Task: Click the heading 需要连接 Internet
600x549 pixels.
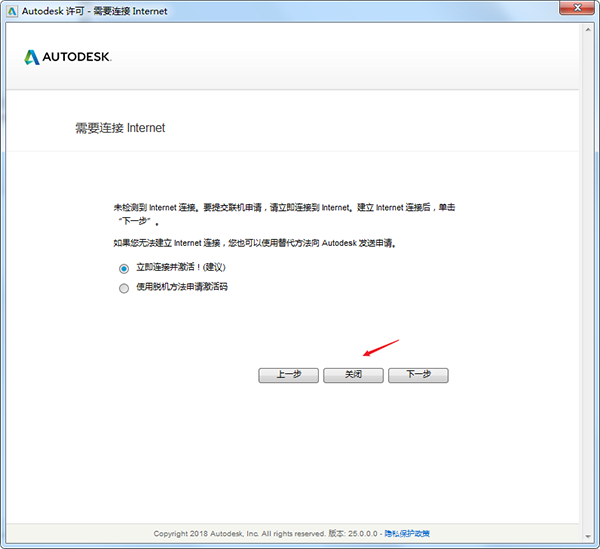Action: coord(120,128)
